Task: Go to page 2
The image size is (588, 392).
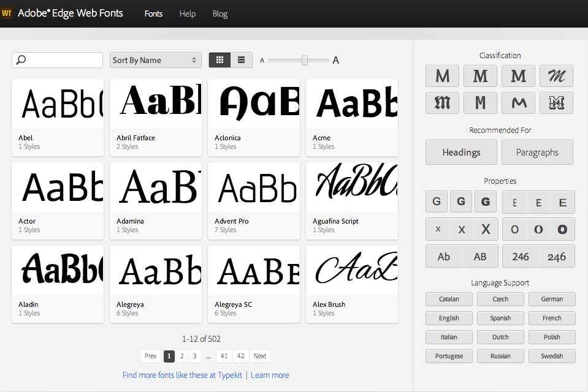Action: click(182, 356)
